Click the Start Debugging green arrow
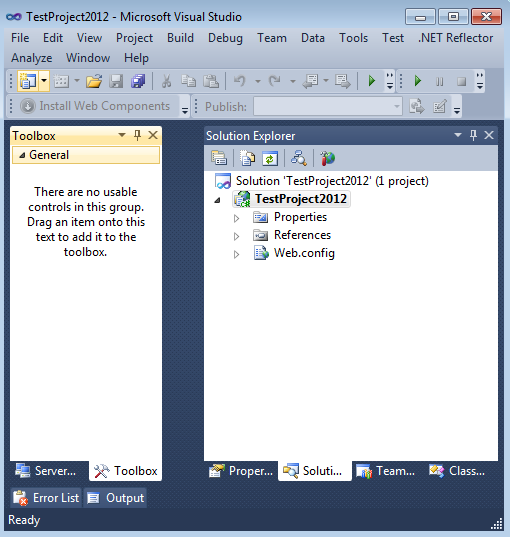 372,81
